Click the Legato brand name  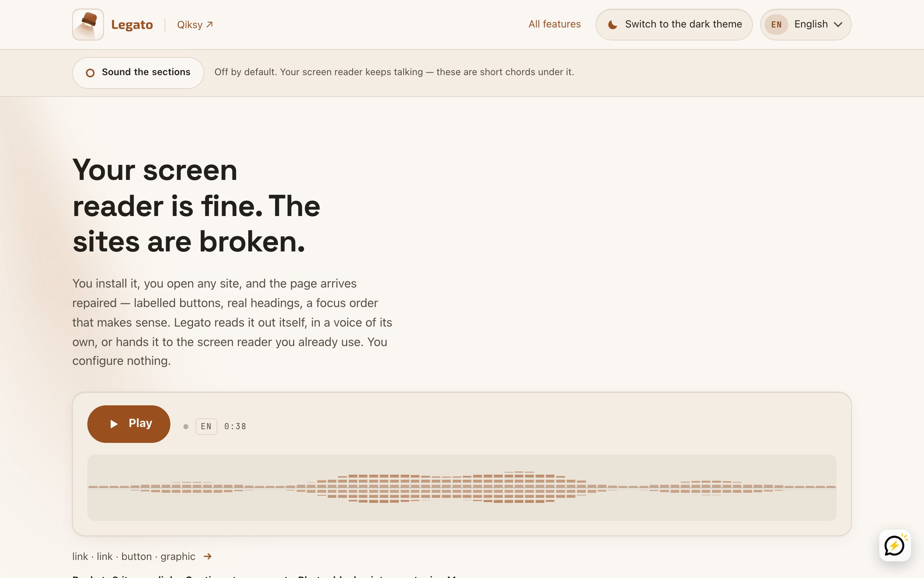tap(132, 25)
